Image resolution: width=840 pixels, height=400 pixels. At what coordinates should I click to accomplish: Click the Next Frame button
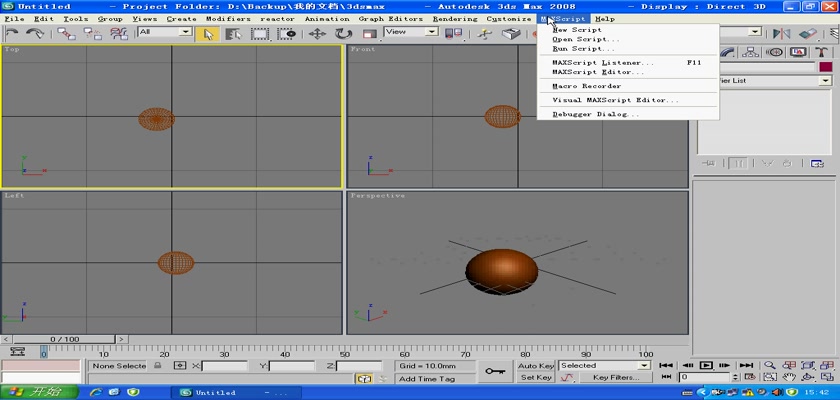[725, 366]
